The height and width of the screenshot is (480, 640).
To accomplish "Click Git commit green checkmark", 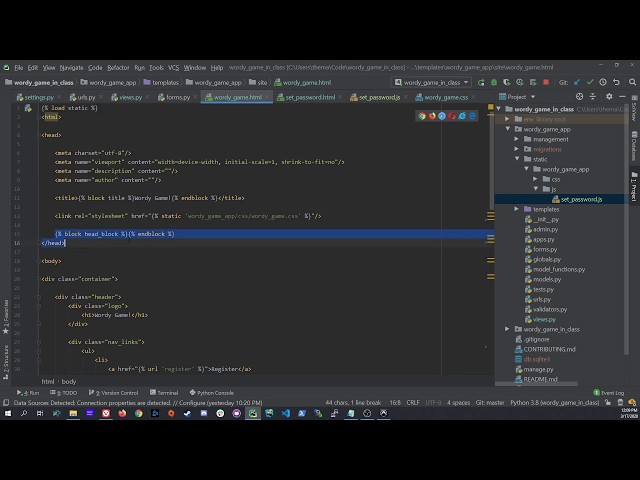I will pyautogui.click(x=590, y=82).
